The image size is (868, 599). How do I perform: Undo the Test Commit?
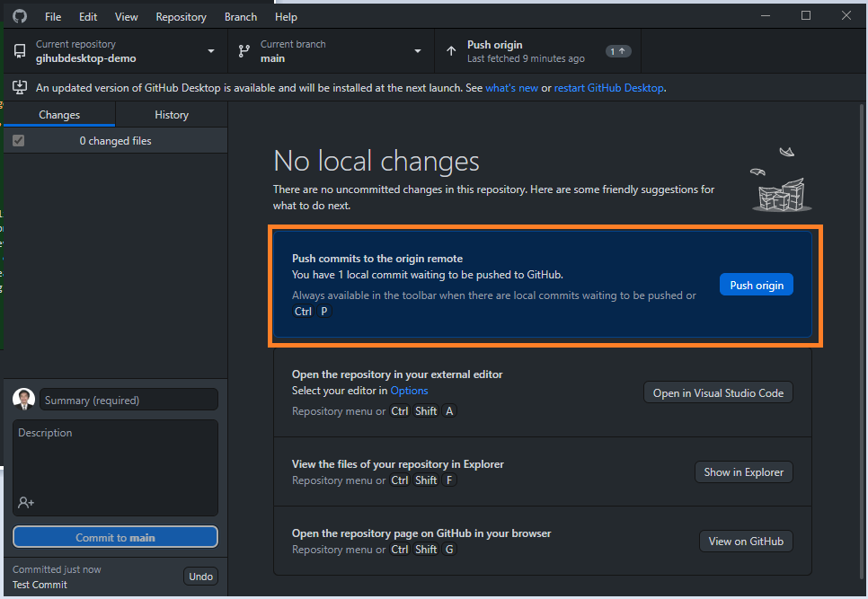[x=200, y=577]
